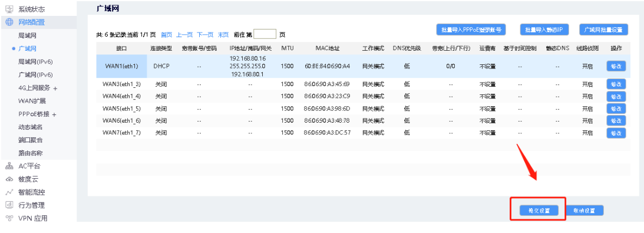The height and width of the screenshot is (233, 644).
Task: Open the 局域网 submenu item
Action: point(28,35)
